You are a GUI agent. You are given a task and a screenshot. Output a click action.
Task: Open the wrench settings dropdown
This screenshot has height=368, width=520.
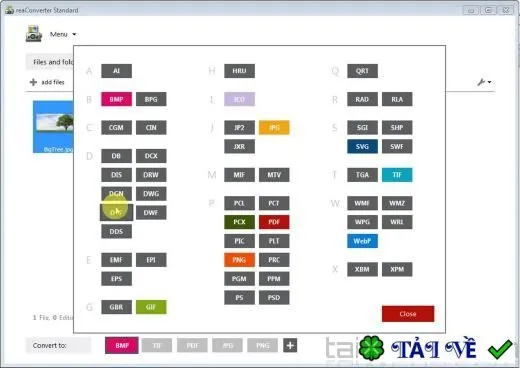pyautogui.click(x=484, y=82)
